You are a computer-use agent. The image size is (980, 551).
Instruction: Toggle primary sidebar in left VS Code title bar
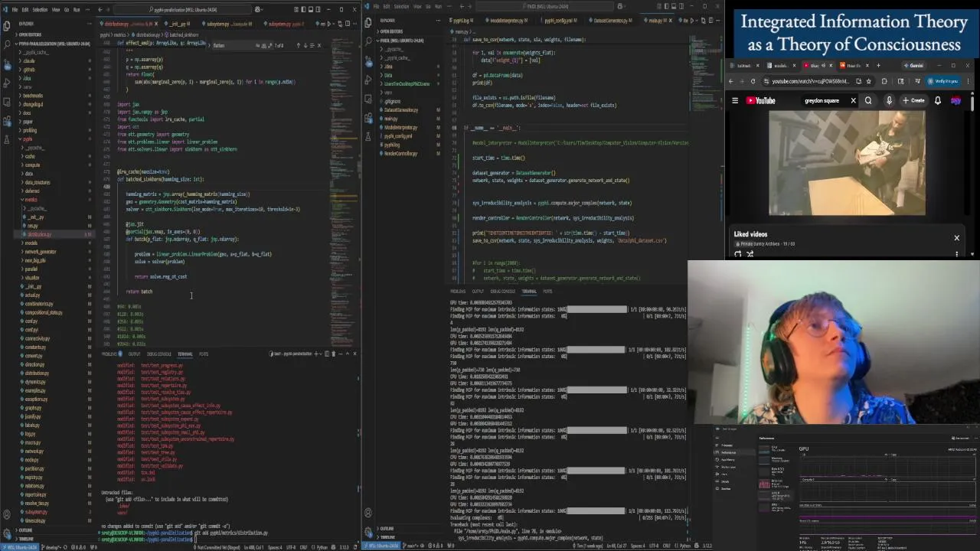tap(303, 9)
